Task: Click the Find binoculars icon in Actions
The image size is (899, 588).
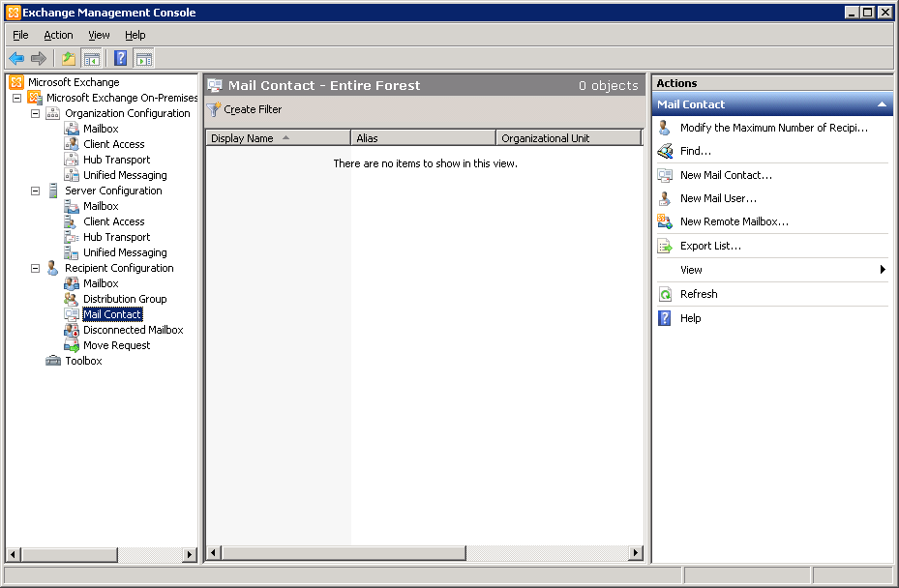Action: (x=665, y=151)
